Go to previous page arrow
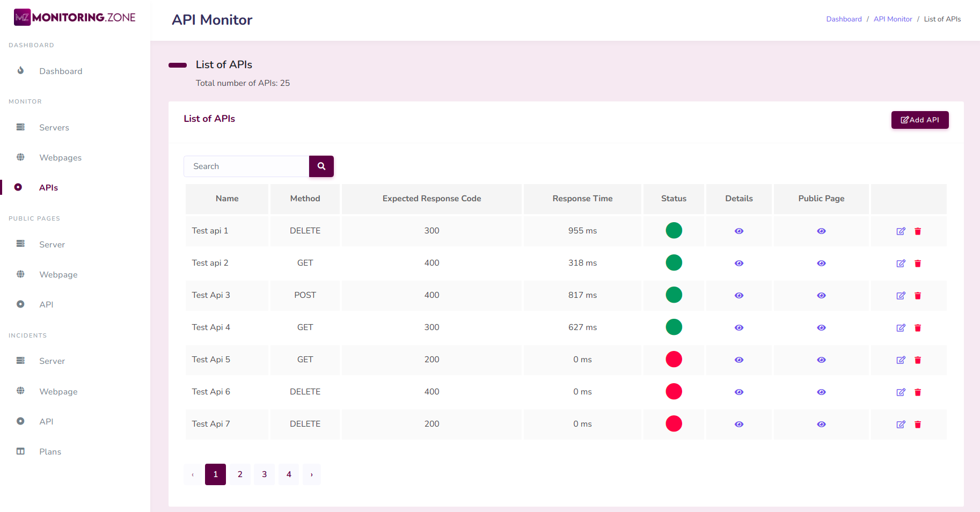The image size is (980, 512). click(193, 474)
